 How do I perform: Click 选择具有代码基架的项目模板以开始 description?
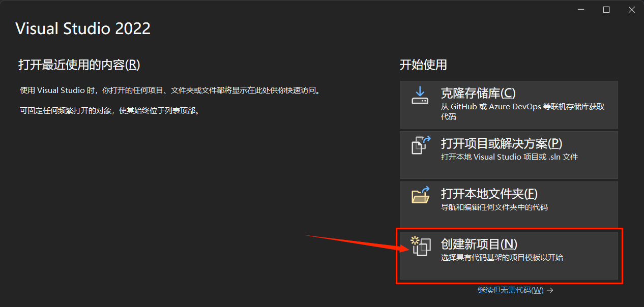click(502, 258)
